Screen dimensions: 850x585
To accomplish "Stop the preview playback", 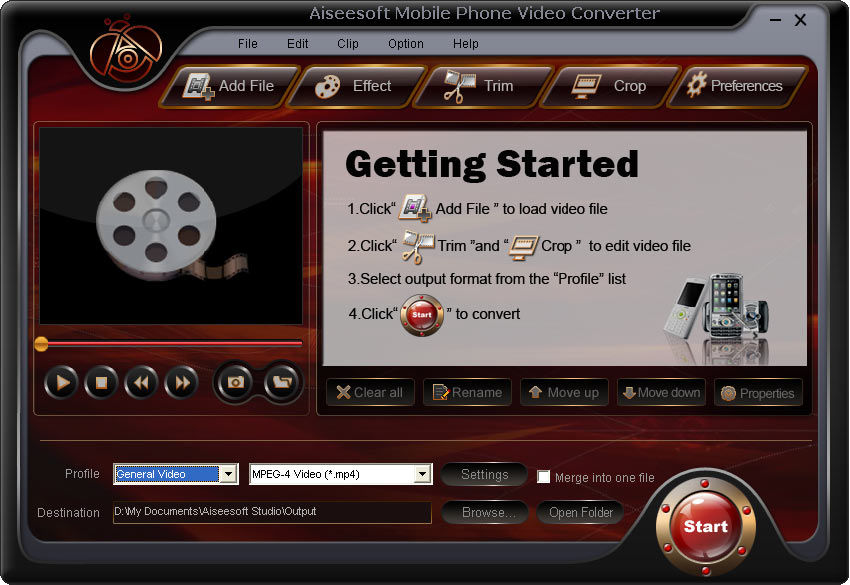I will tap(101, 383).
